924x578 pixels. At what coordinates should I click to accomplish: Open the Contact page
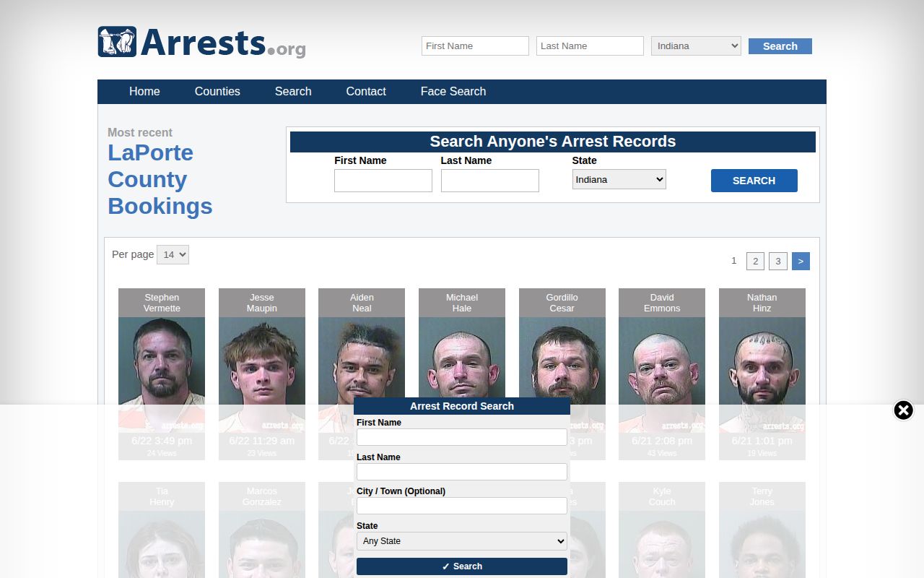pyautogui.click(x=366, y=92)
